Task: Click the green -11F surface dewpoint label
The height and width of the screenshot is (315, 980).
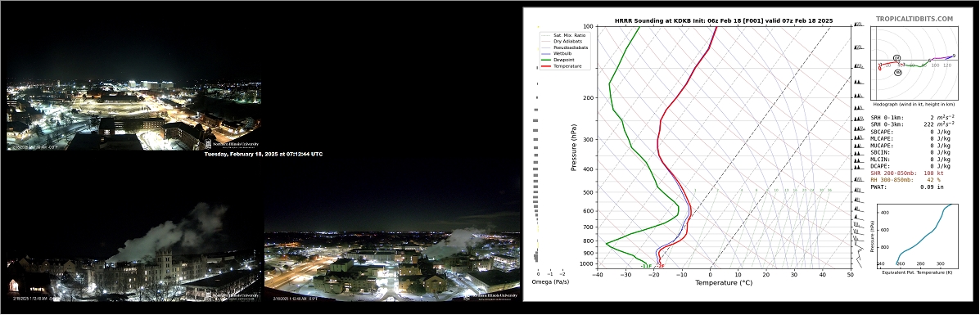Action: pyautogui.click(x=646, y=266)
